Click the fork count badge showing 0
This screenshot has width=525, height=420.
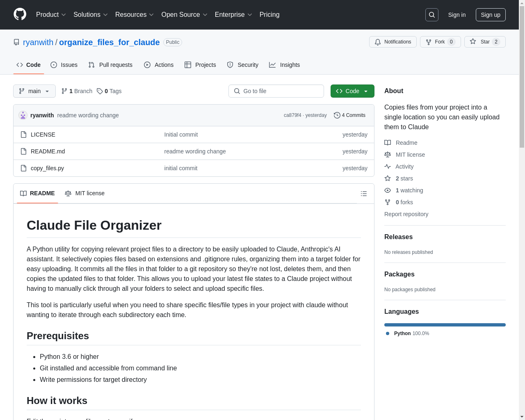(451, 42)
